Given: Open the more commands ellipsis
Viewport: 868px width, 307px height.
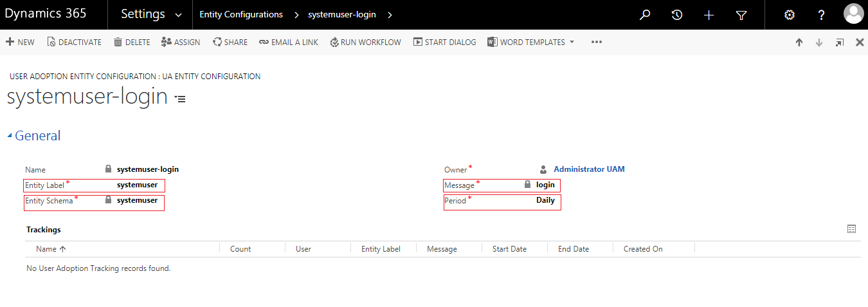Looking at the screenshot, I should tap(597, 42).
